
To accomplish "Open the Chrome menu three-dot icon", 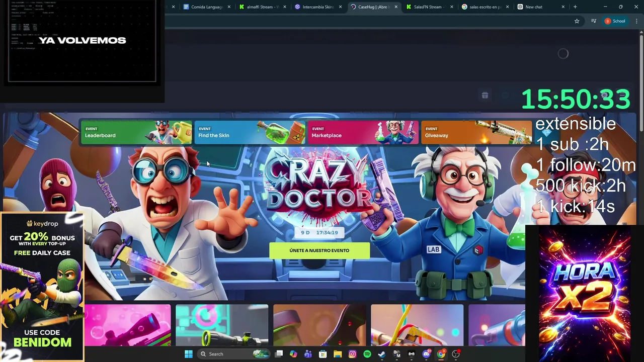I will pos(637,21).
